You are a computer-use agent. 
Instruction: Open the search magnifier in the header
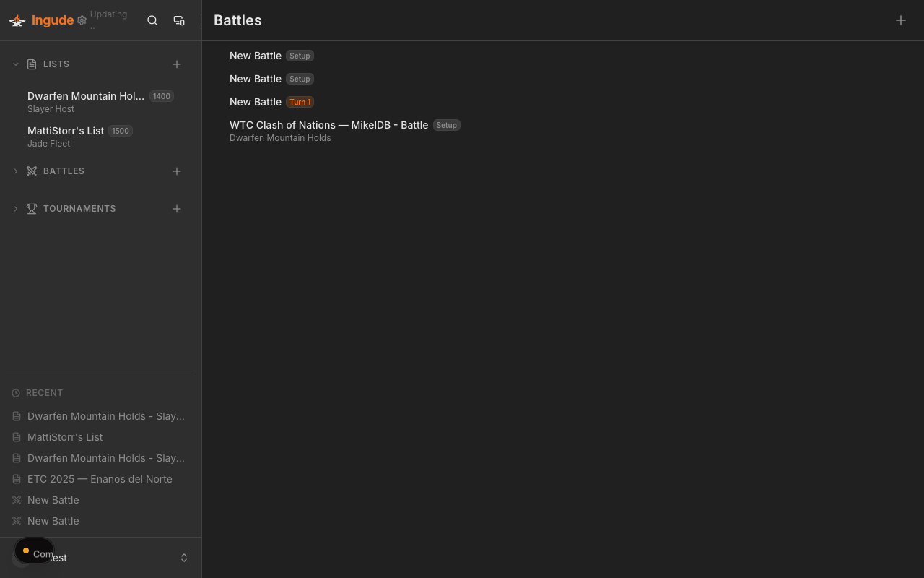tap(152, 20)
